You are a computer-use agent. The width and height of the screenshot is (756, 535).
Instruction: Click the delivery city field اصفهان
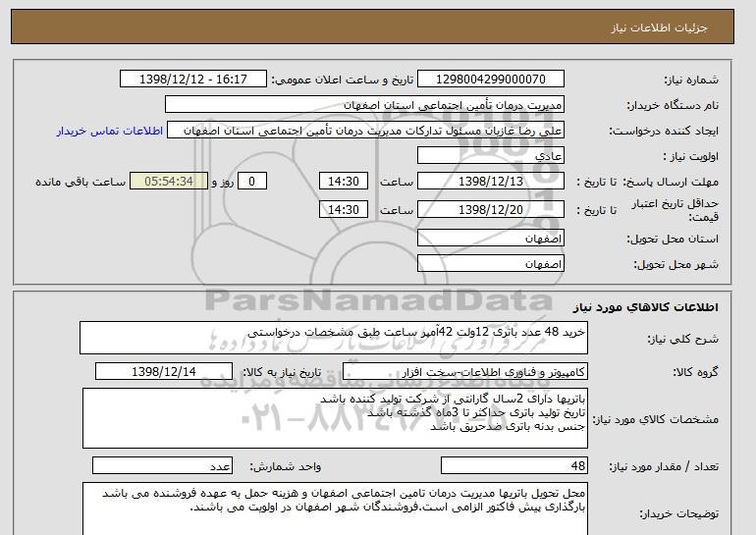[x=490, y=264]
